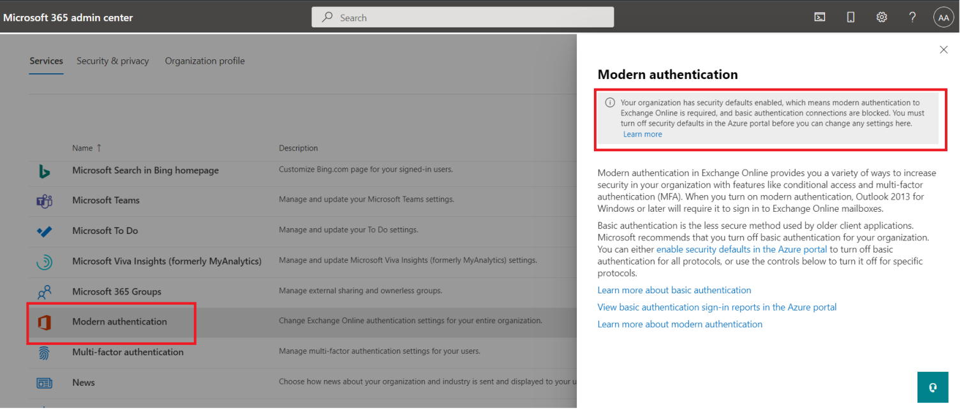Select the Services tab
This screenshot has width=980, height=410.
point(46,61)
